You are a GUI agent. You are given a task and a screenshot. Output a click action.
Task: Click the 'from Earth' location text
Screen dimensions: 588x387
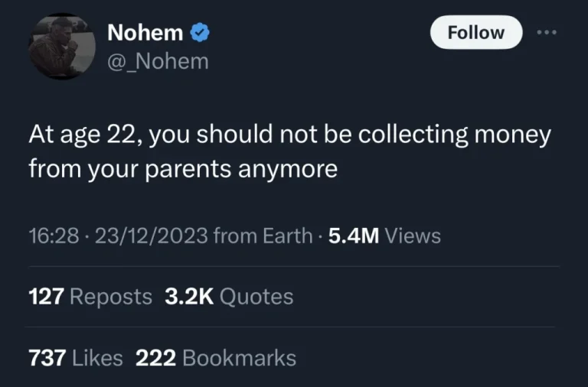(263, 236)
